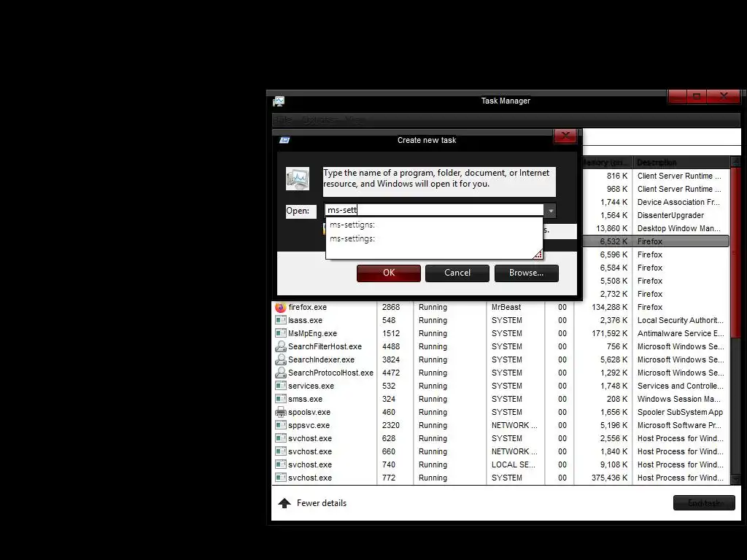The width and height of the screenshot is (747, 560).
Task: Click into the Open text field
Action: pos(434,210)
